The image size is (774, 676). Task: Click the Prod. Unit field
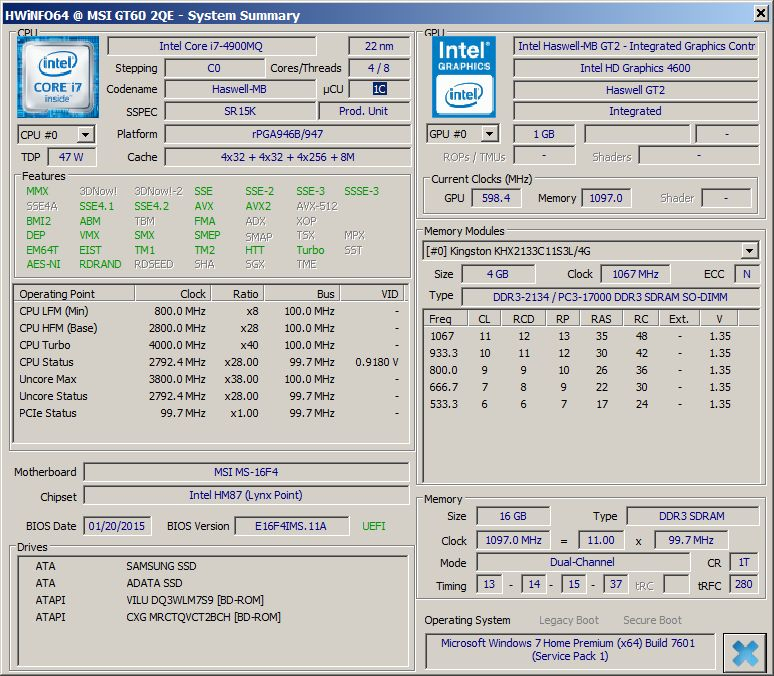point(364,111)
